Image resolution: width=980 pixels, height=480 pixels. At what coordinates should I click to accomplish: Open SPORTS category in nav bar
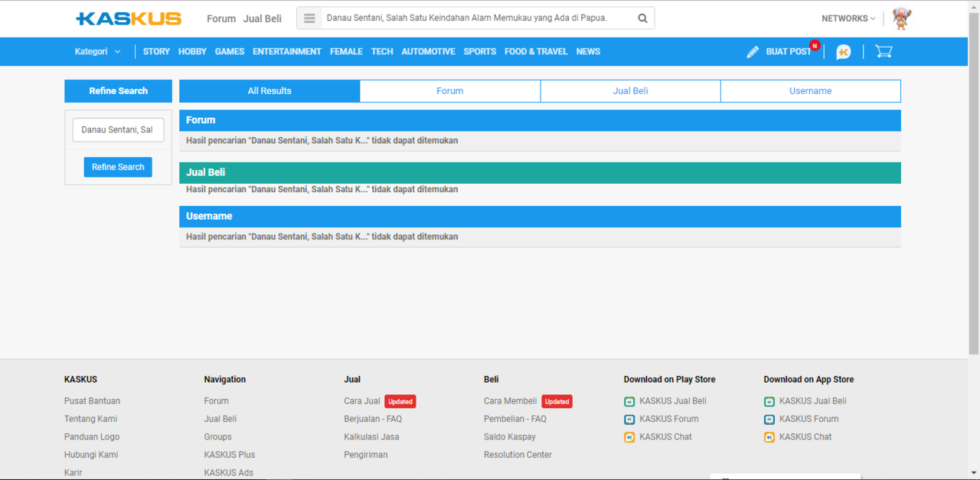pyautogui.click(x=480, y=51)
